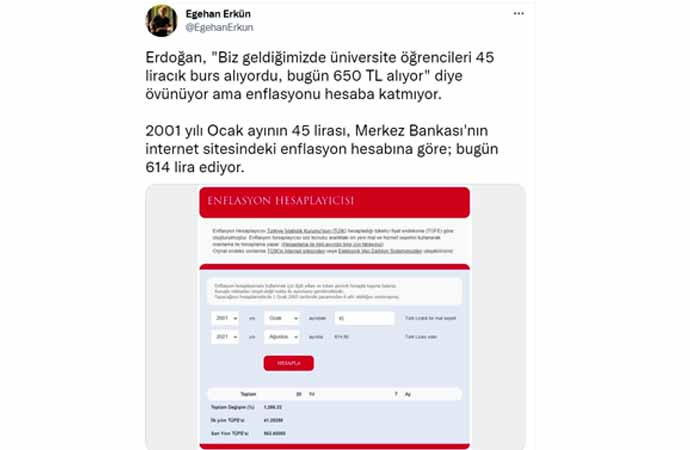Screen dimensions: 690x450
Task: Expand the start year dropdown showing 2001
Action: [225, 318]
